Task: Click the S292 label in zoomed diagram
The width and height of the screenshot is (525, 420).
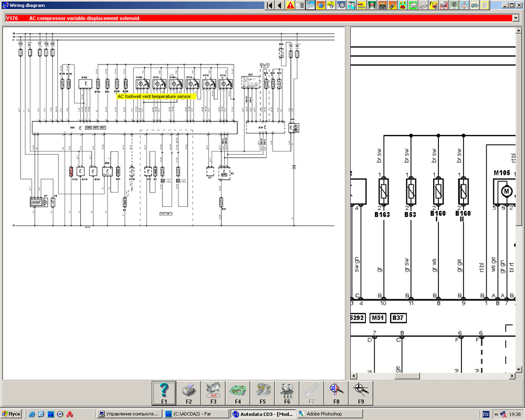Action: [357, 318]
